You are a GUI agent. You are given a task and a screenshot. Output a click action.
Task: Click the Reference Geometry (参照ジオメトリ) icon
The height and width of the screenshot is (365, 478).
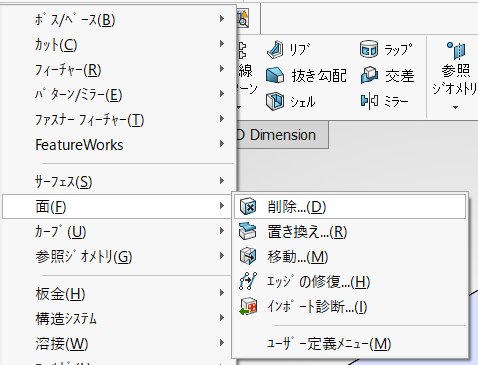(x=456, y=50)
